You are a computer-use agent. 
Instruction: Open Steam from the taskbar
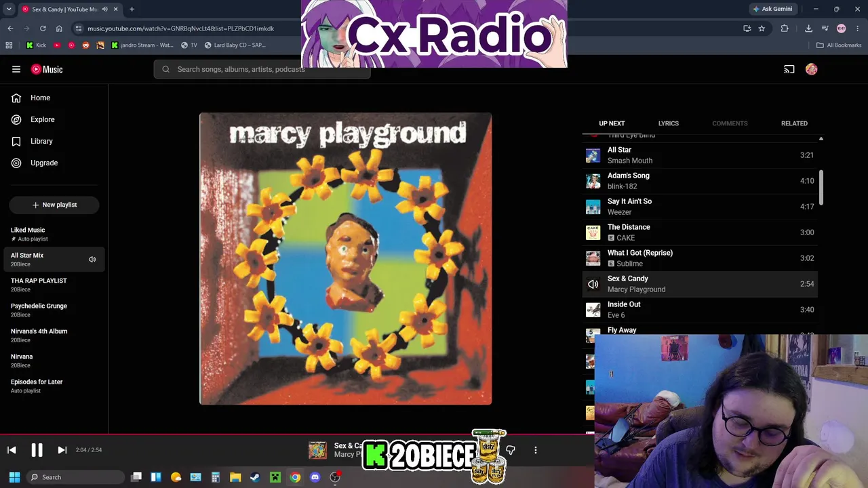pyautogui.click(x=255, y=477)
